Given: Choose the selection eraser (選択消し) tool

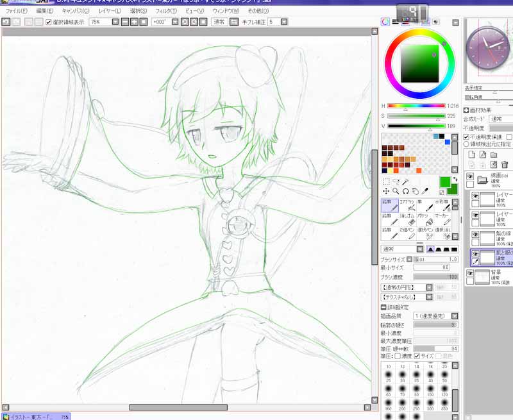Looking at the screenshot, I should point(442,233).
